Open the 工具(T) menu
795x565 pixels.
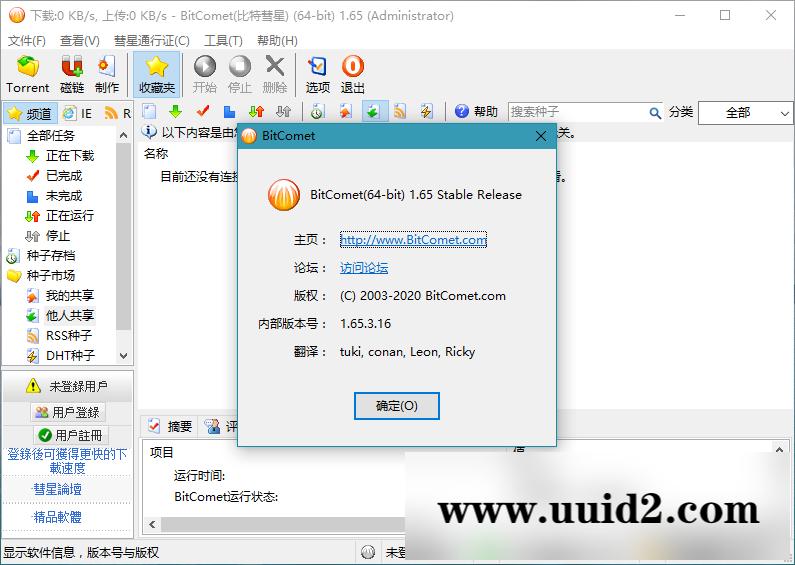coord(223,41)
